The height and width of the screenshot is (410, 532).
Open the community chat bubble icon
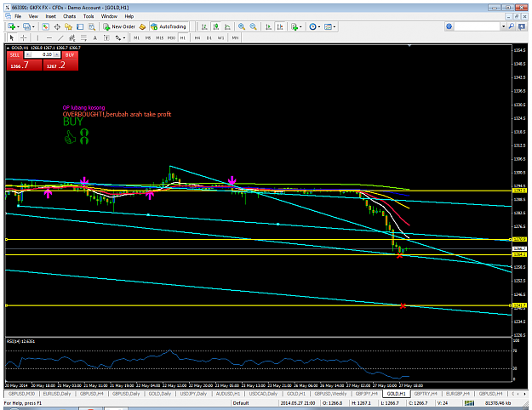tap(522, 26)
